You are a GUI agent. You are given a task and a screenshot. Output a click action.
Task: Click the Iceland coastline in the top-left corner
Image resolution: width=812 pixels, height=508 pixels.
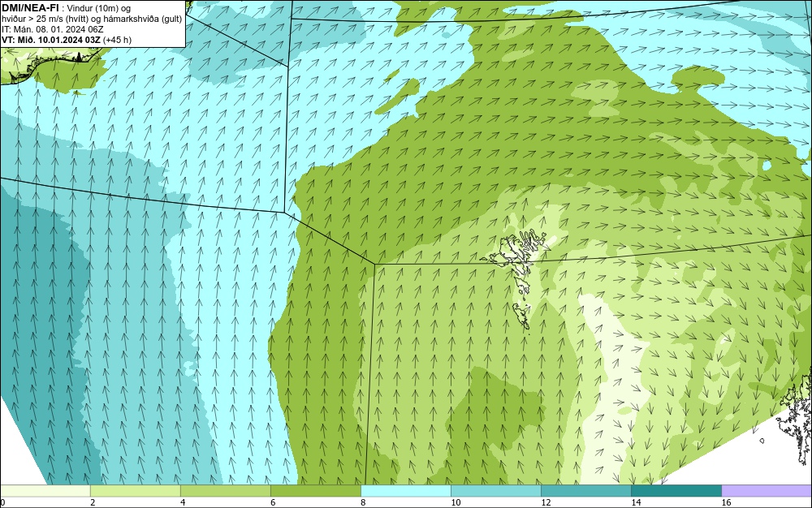coord(52,65)
